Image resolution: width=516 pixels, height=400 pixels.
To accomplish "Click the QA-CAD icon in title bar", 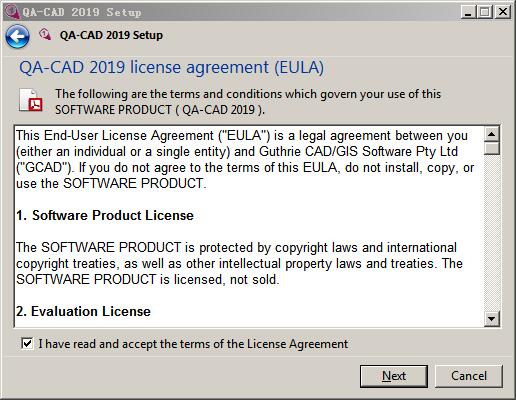I will pos(12,12).
